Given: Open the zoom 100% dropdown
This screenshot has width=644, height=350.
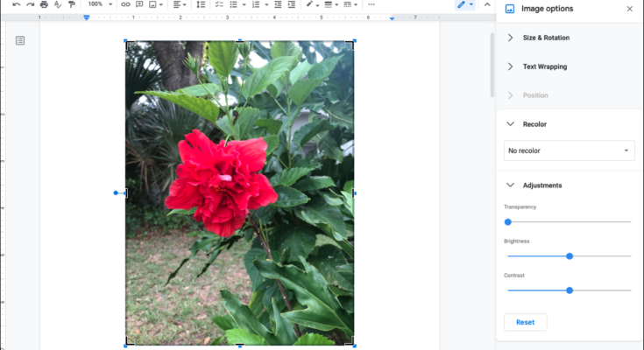Looking at the screenshot, I should click(x=99, y=4).
